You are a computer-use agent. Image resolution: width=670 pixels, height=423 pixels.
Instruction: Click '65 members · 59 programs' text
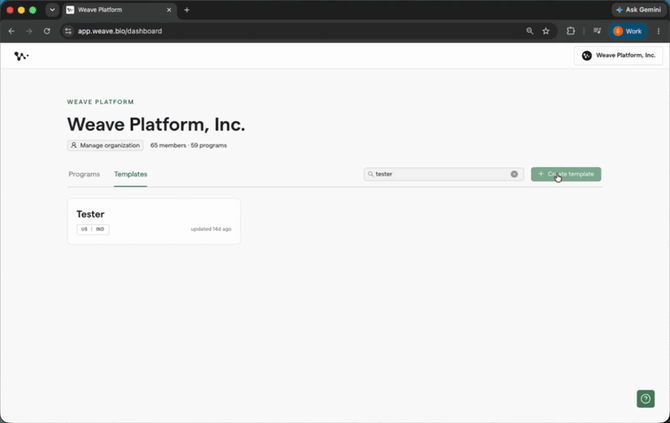pyautogui.click(x=188, y=145)
